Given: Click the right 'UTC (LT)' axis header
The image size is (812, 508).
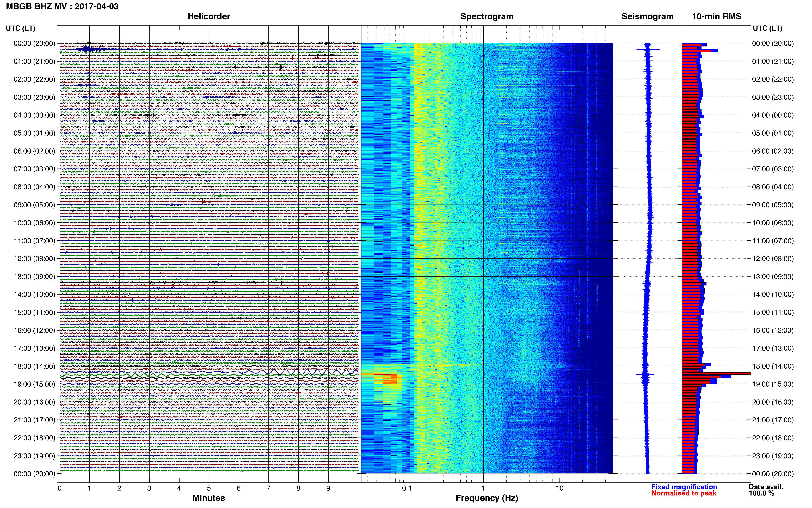Looking at the screenshot, I should (x=767, y=28).
